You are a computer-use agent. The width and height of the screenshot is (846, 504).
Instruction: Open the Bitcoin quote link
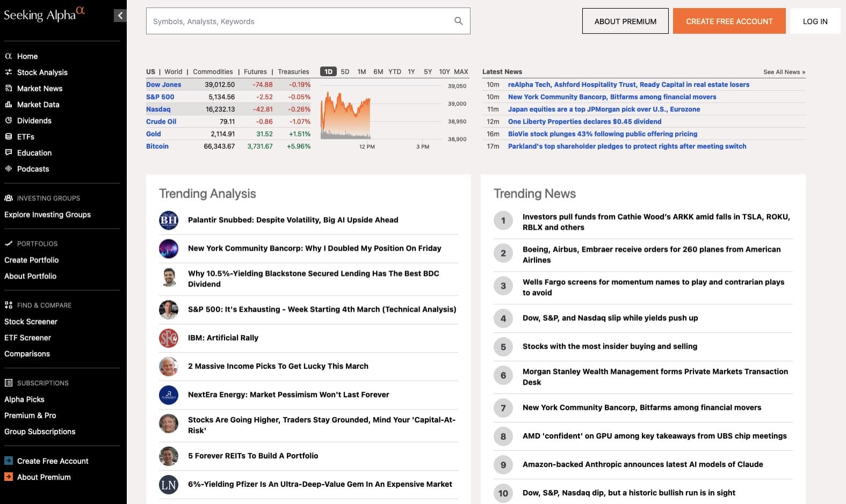click(157, 147)
